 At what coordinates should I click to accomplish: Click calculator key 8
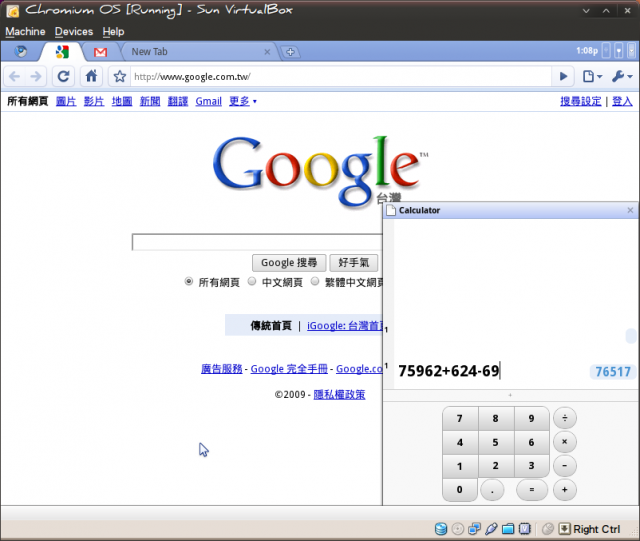coord(495,419)
